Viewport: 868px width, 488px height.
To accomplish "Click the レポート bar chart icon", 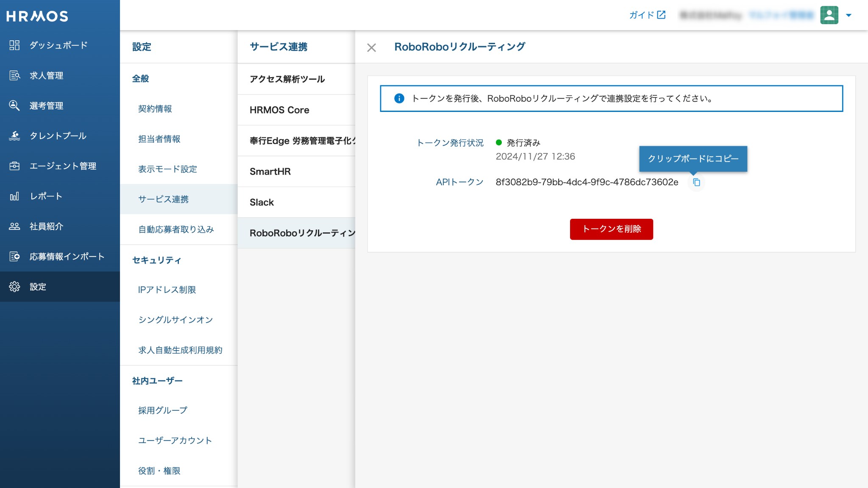I will point(14,196).
